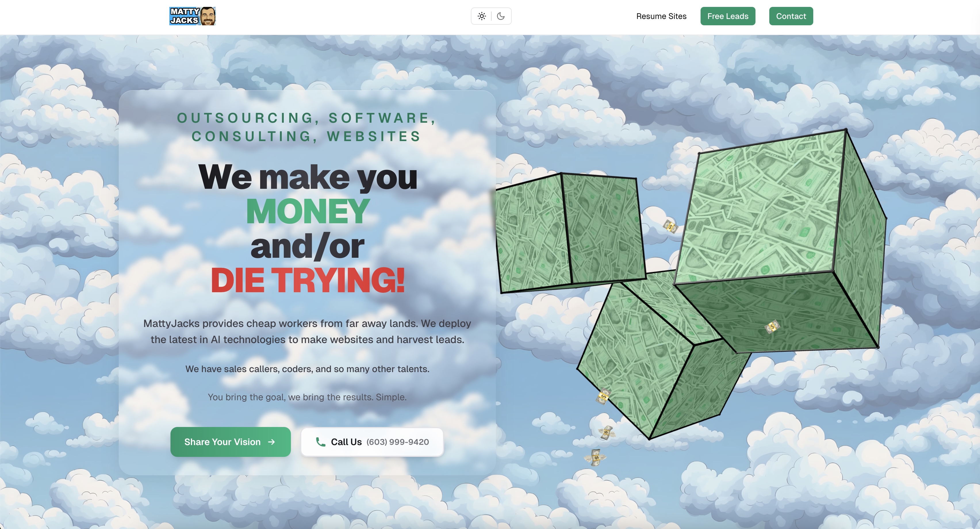Open the Resume Sites page

(x=661, y=16)
